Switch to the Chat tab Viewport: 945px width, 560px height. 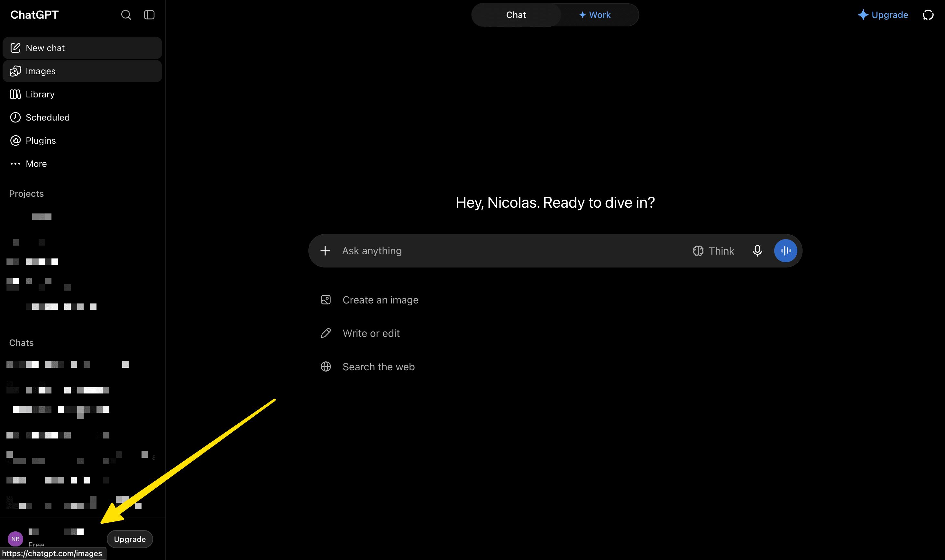coord(516,15)
